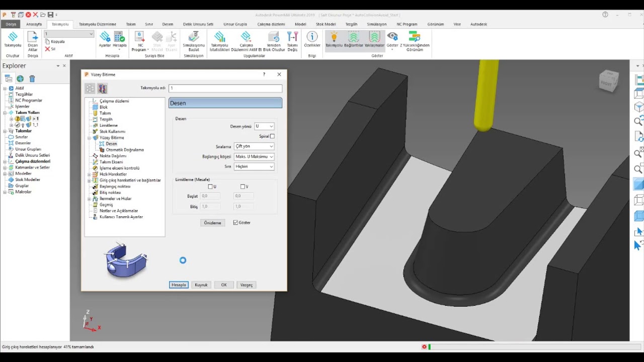Viewport: 644px width, 362px height.
Task: Open the Ayarlar toolpath settings icon
Action: point(105,37)
